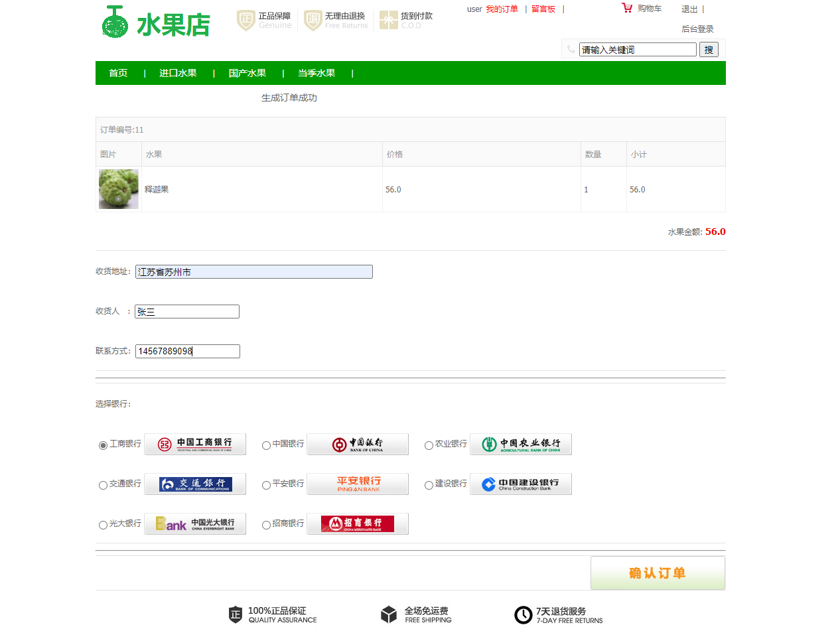Click the 生成订单成功 success message
Screen dimensions: 840x629
click(289, 98)
